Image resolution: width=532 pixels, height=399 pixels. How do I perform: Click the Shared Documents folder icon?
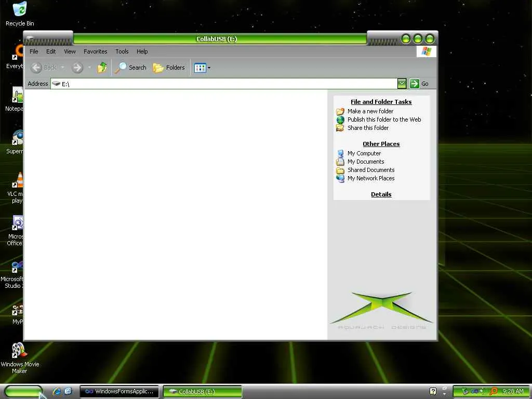coord(340,170)
